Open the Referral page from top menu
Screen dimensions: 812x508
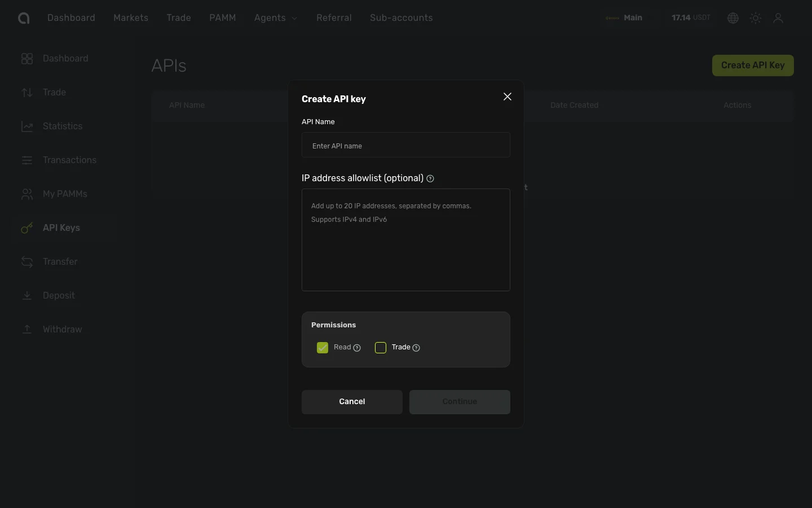334,17
